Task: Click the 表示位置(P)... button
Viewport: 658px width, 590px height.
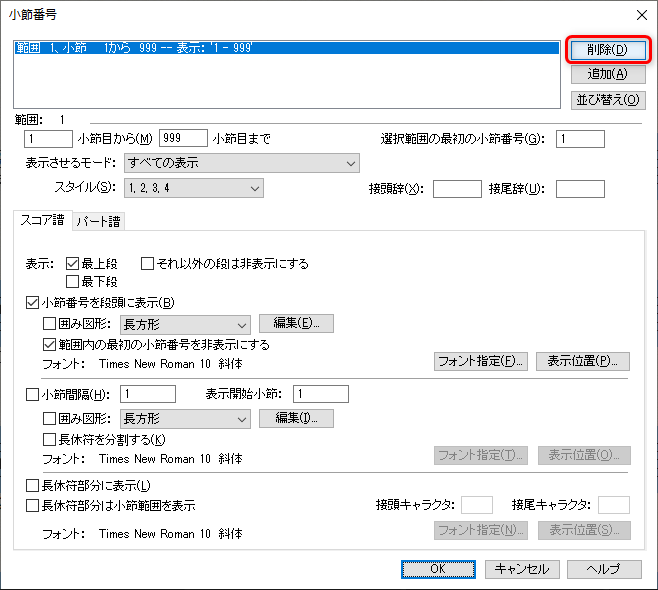Action: click(x=583, y=361)
